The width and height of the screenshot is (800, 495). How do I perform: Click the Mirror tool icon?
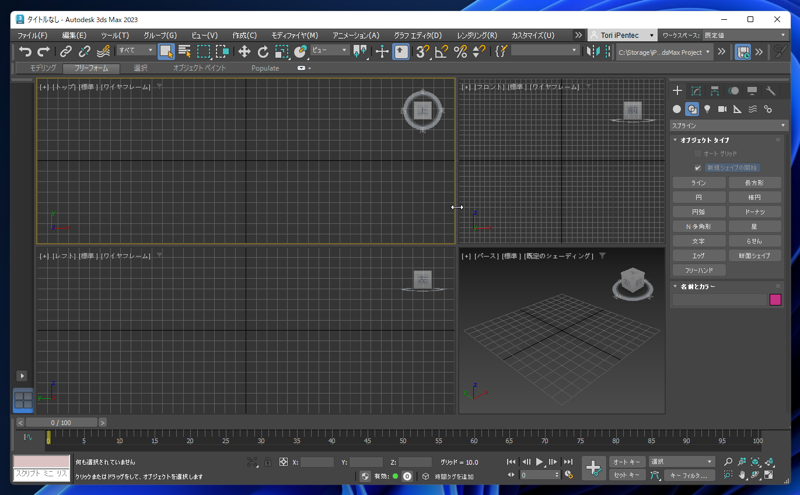pyautogui.click(x=593, y=52)
